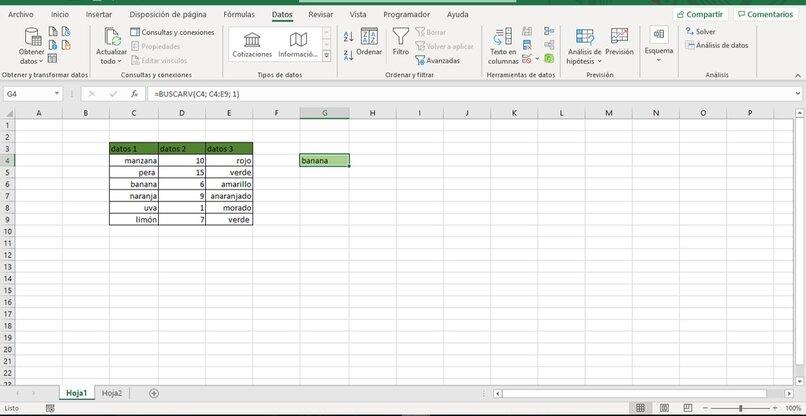806x416 pixels.
Task: Open the Programador tab
Action: coord(407,14)
